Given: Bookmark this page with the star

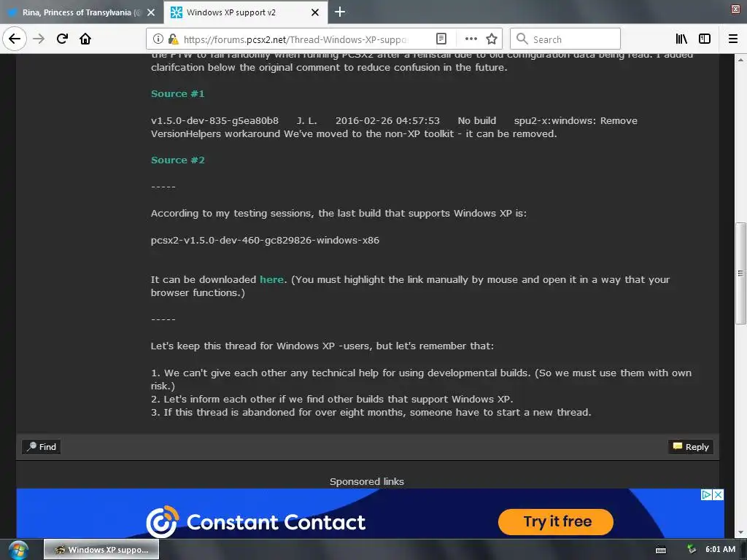Looking at the screenshot, I should tap(492, 39).
